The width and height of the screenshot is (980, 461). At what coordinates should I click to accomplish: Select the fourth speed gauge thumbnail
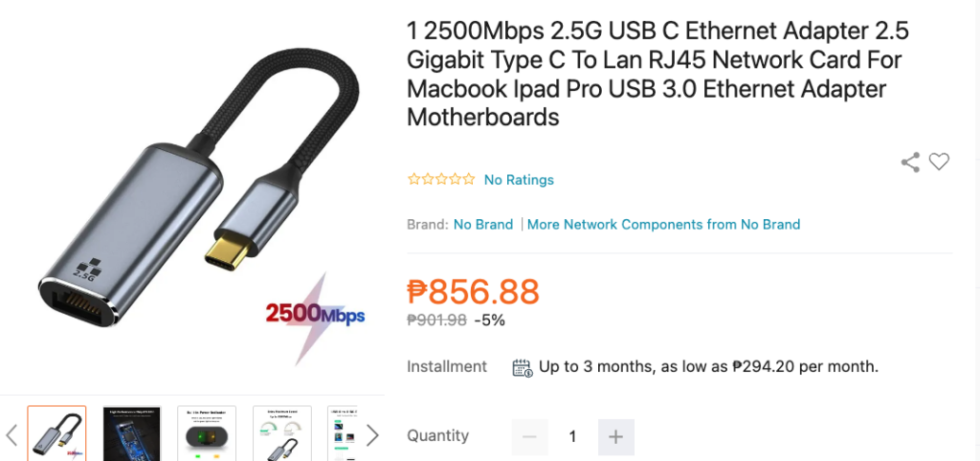tap(281, 433)
